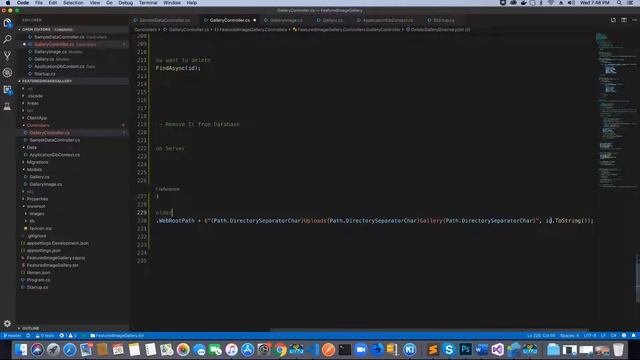Click breadcrumb GalleryController.cs
The image size is (640, 360).
pos(189,29)
